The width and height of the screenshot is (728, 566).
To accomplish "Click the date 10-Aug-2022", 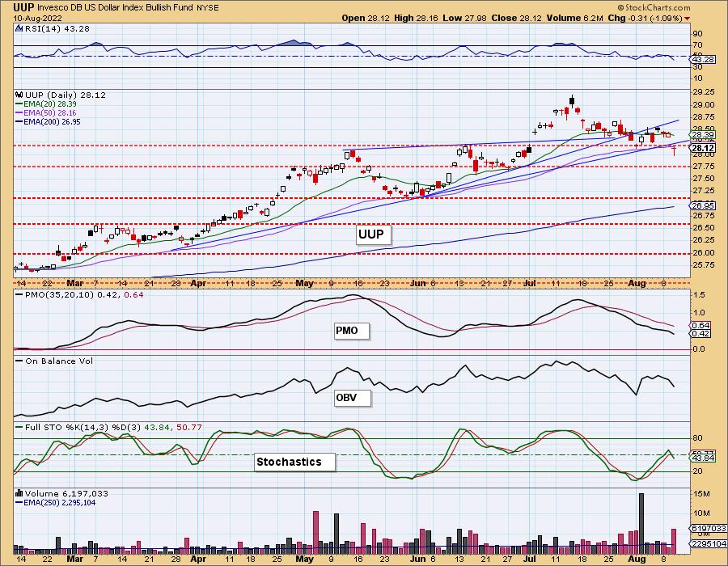I will 37,18.
